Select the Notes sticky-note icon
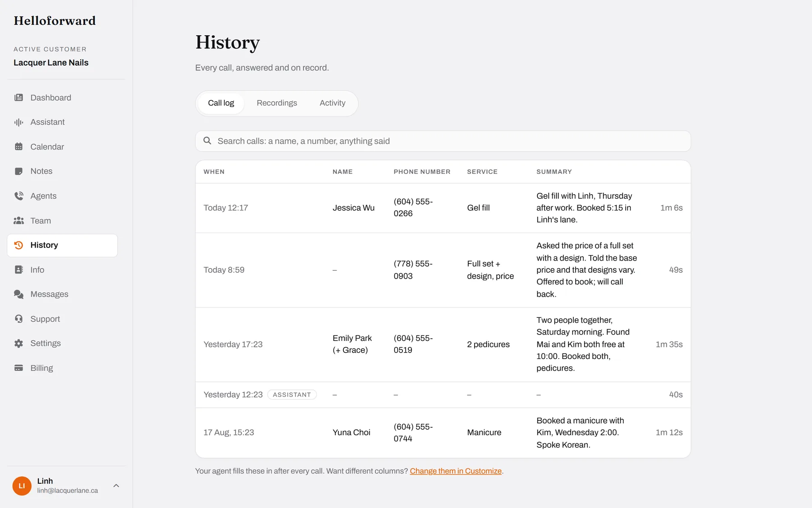Screen dimensions: 812x508 click(x=18, y=171)
